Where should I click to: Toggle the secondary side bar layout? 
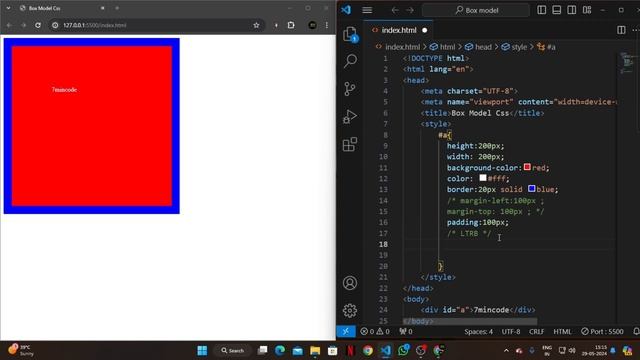coord(572,10)
